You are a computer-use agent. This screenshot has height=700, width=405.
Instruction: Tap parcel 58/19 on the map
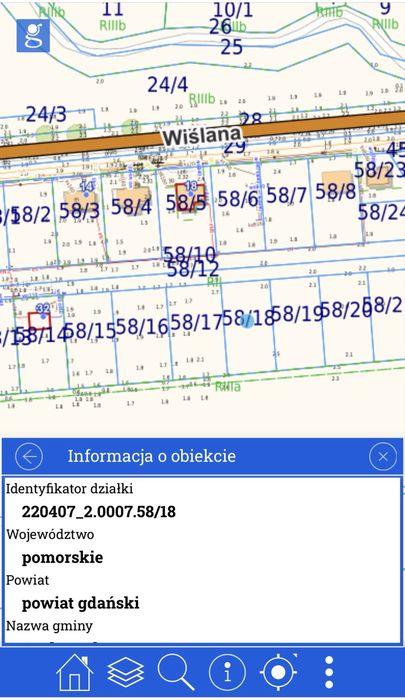tap(297, 314)
